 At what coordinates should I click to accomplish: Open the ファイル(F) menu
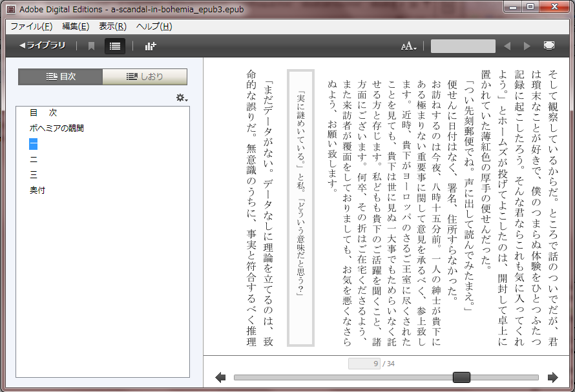click(x=31, y=26)
